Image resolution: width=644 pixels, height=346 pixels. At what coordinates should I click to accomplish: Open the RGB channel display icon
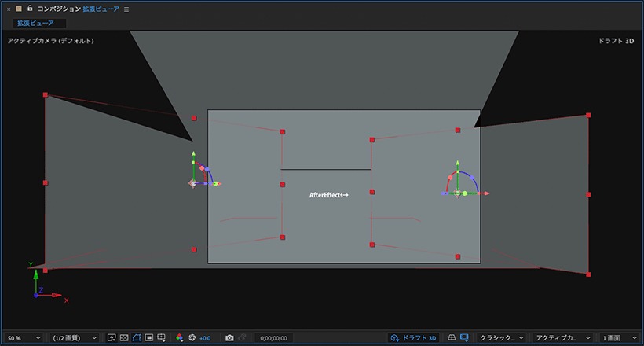pyautogui.click(x=180, y=338)
